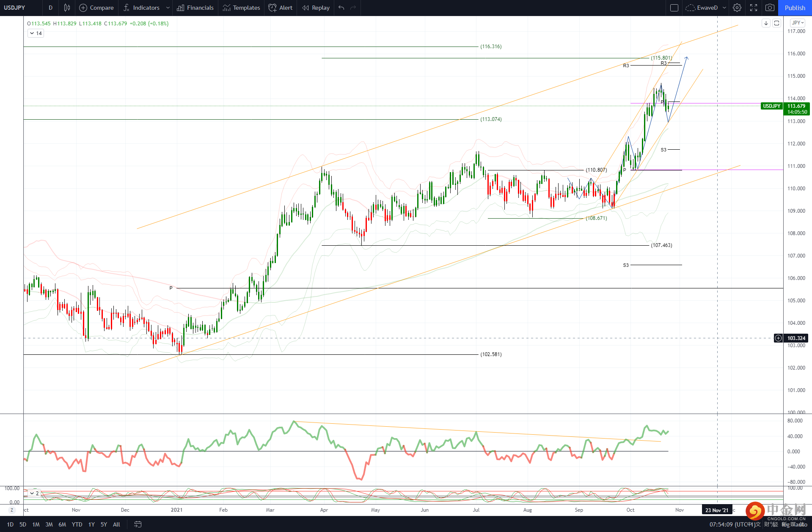Open the EwaveD layout dropdown arrow
Screen dimensions: 812x532
pos(724,8)
